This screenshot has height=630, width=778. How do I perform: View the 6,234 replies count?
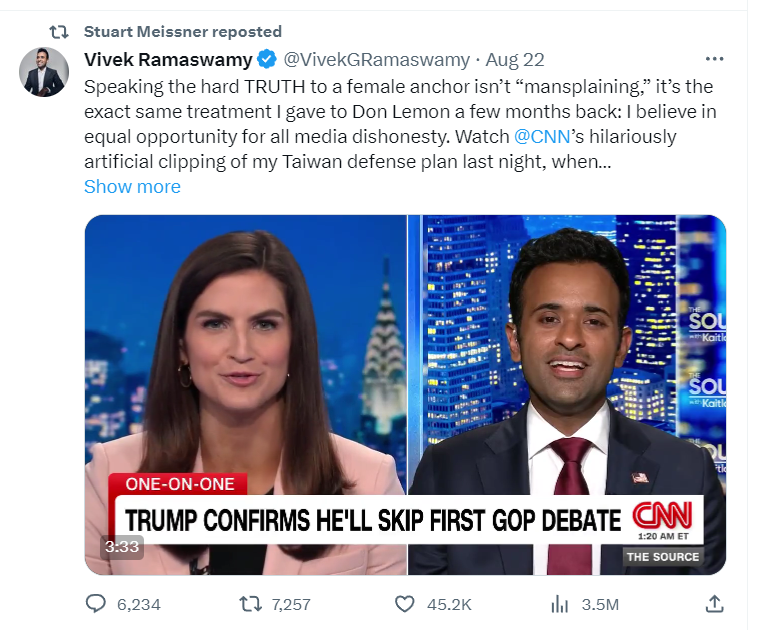pyautogui.click(x=138, y=604)
